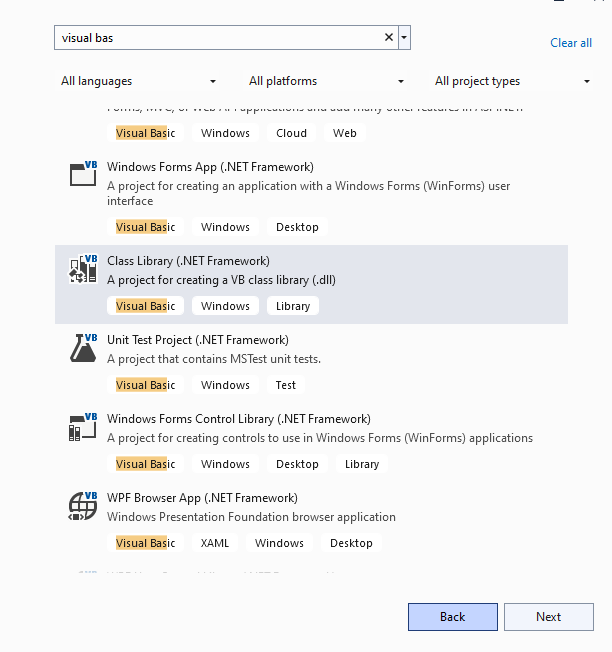Click the Test tag under Unit Test Project
This screenshot has height=652, width=612.
coord(286,385)
